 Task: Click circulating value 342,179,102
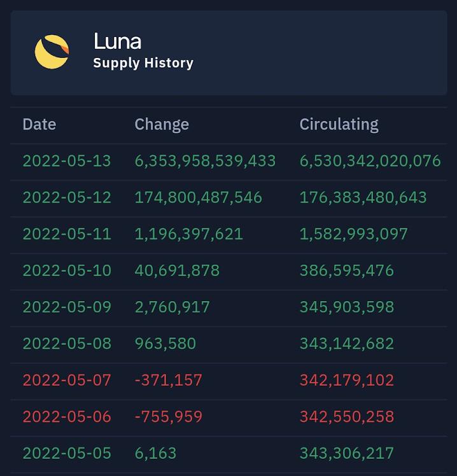pos(346,381)
